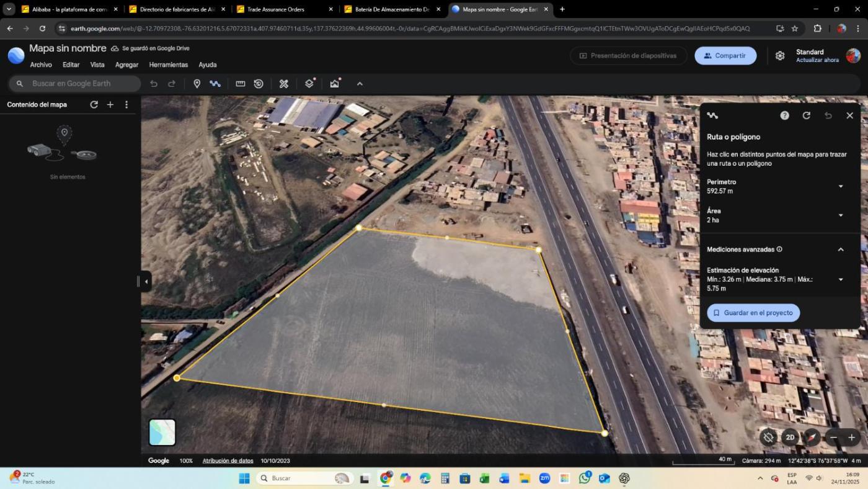Open the map layers icon

[x=309, y=84]
